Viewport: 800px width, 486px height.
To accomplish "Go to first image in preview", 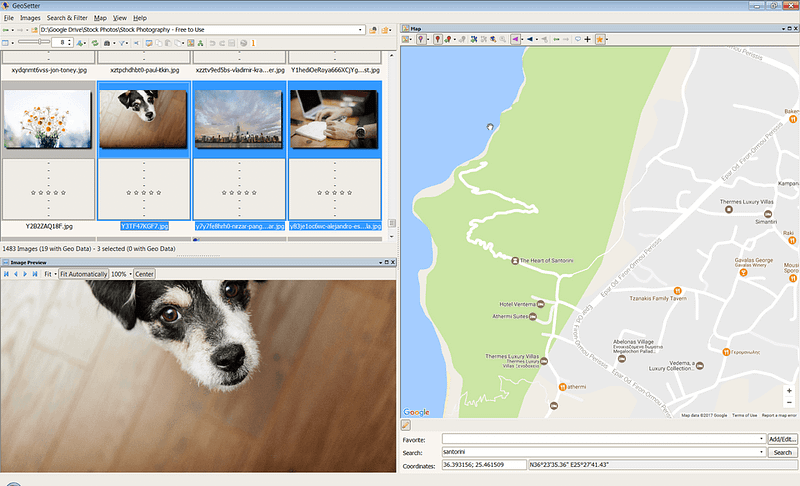I will (6, 274).
